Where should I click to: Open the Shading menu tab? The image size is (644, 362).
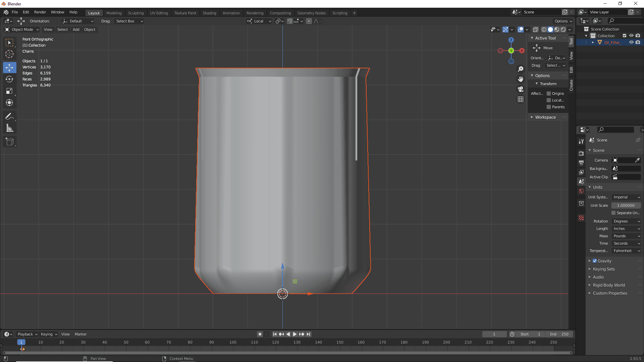209,12
